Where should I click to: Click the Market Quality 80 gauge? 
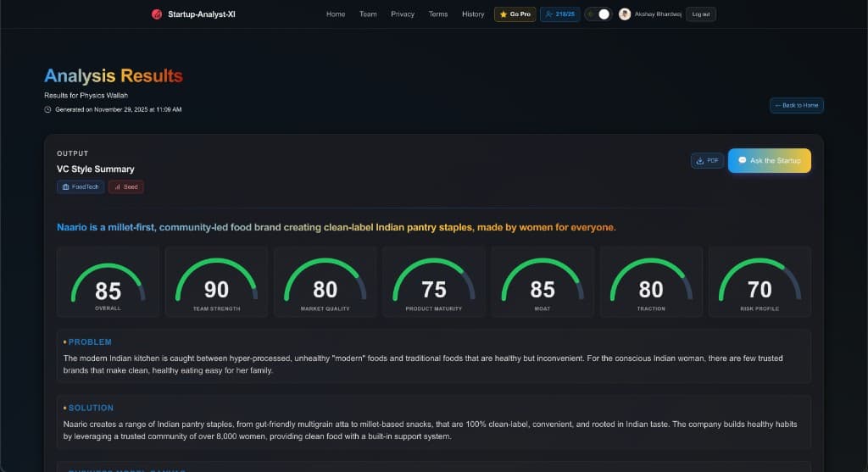[x=325, y=282]
